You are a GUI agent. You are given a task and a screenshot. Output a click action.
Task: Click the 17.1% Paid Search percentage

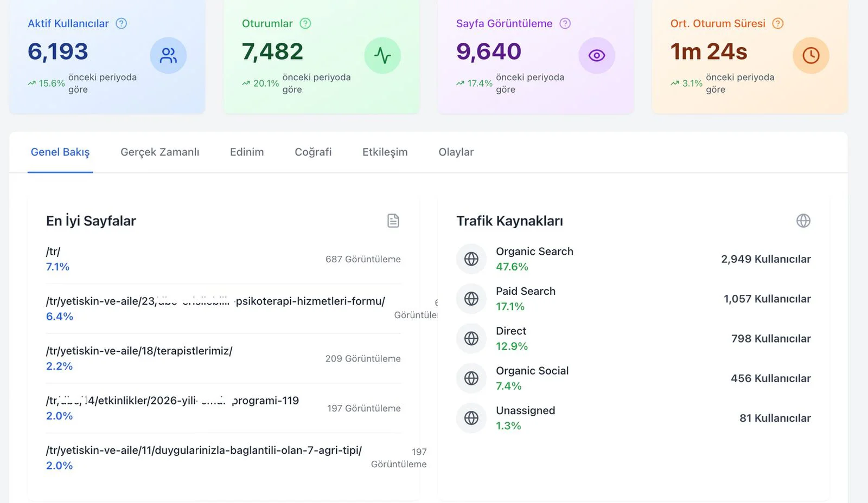coord(510,307)
